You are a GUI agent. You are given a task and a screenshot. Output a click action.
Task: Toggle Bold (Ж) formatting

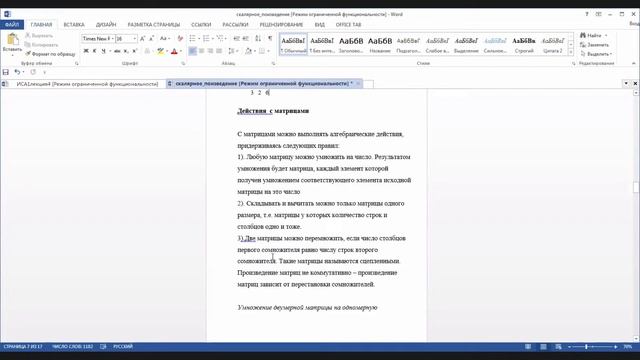click(86, 51)
